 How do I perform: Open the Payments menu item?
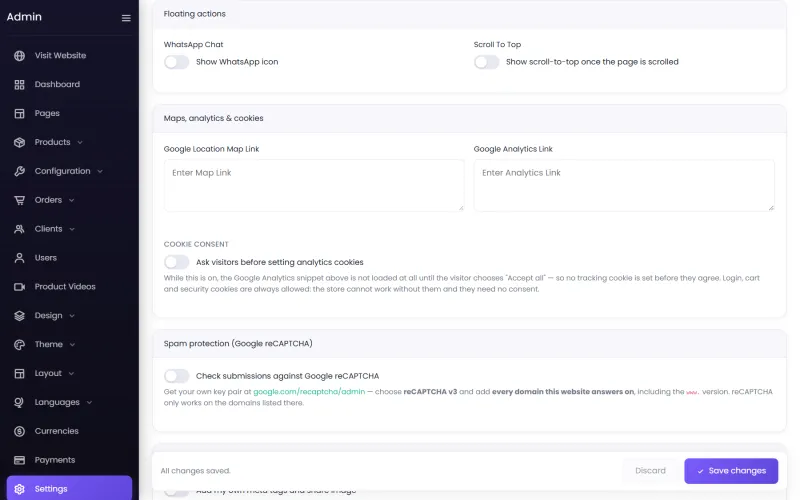point(69,460)
